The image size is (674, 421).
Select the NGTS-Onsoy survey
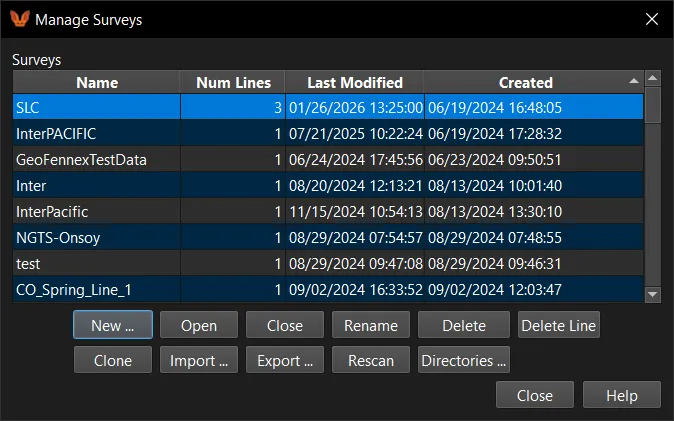pyautogui.click(x=328, y=237)
